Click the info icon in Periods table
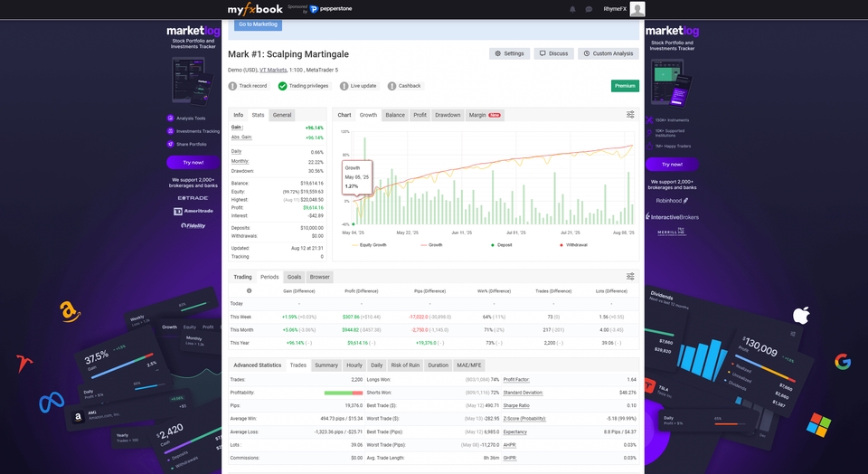 coord(250,291)
